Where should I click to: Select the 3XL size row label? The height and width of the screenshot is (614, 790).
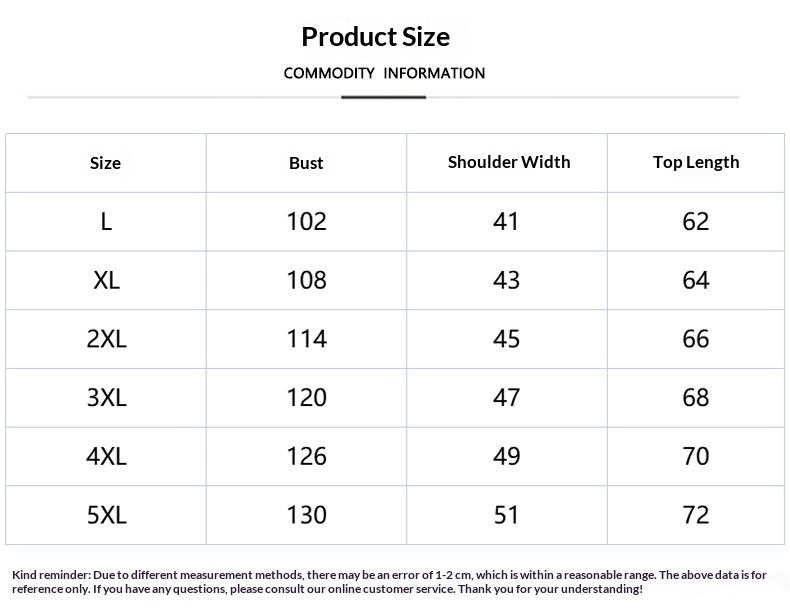106,398
